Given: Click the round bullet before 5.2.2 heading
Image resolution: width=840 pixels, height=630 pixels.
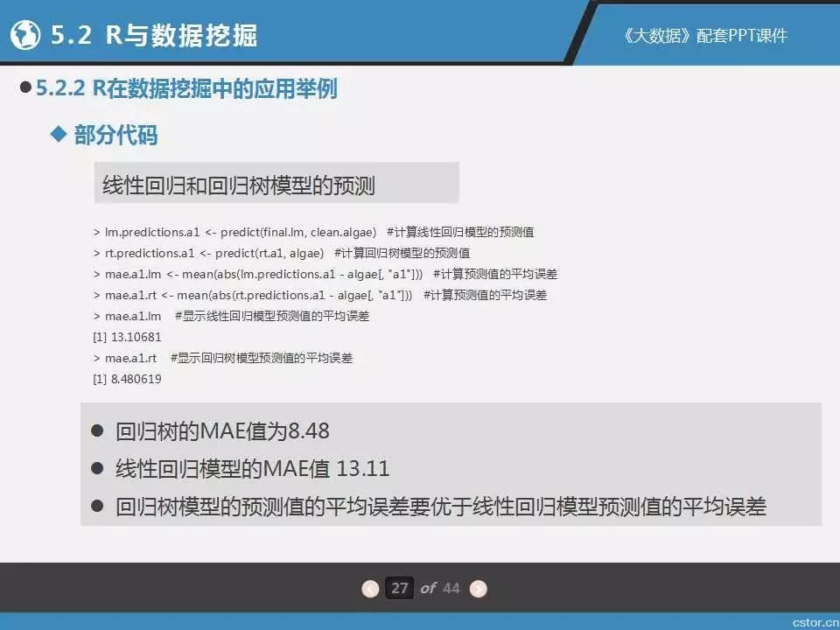Looking at the screenshot, I should pyautogui.click(x=25, y=88).
